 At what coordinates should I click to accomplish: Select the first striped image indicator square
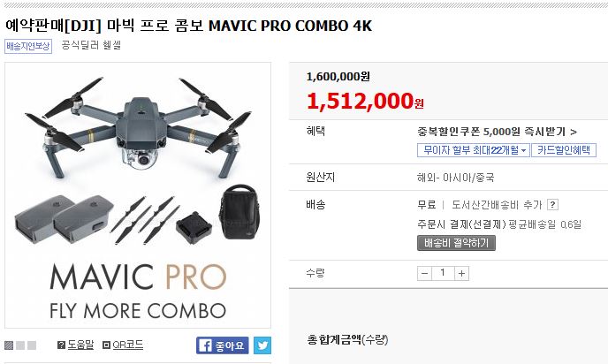click(9, 345)
